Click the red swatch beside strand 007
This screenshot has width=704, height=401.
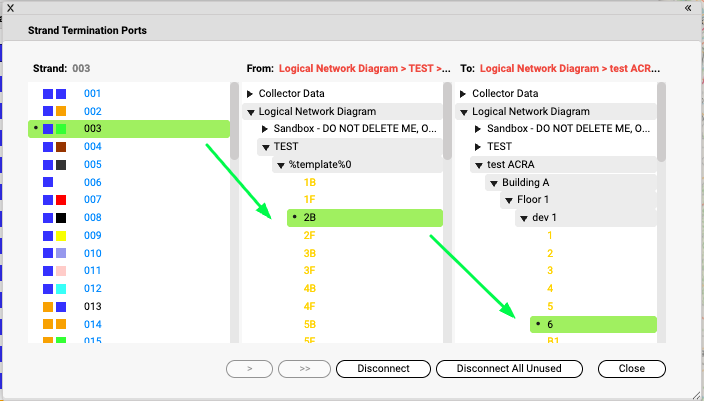61,200
